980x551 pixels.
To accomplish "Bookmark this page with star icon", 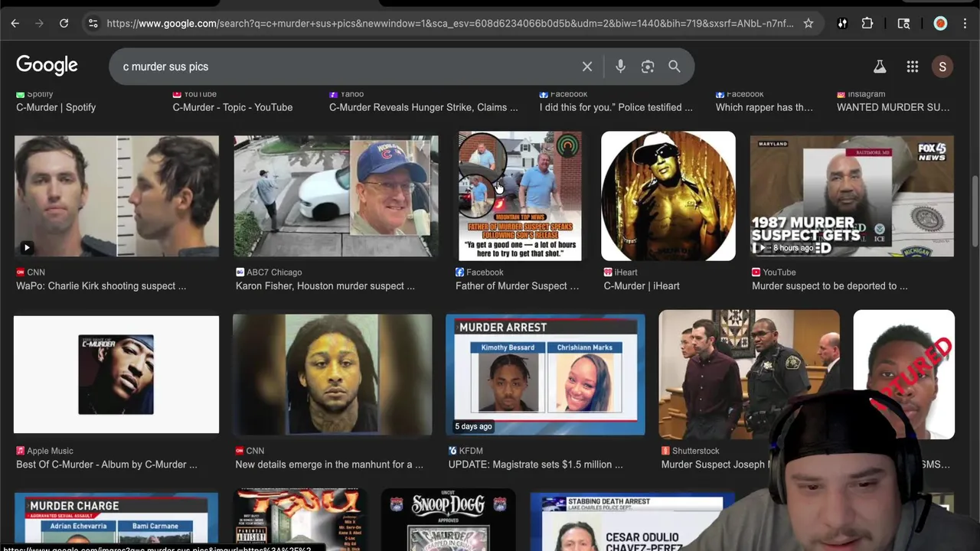I will [808, 24].
